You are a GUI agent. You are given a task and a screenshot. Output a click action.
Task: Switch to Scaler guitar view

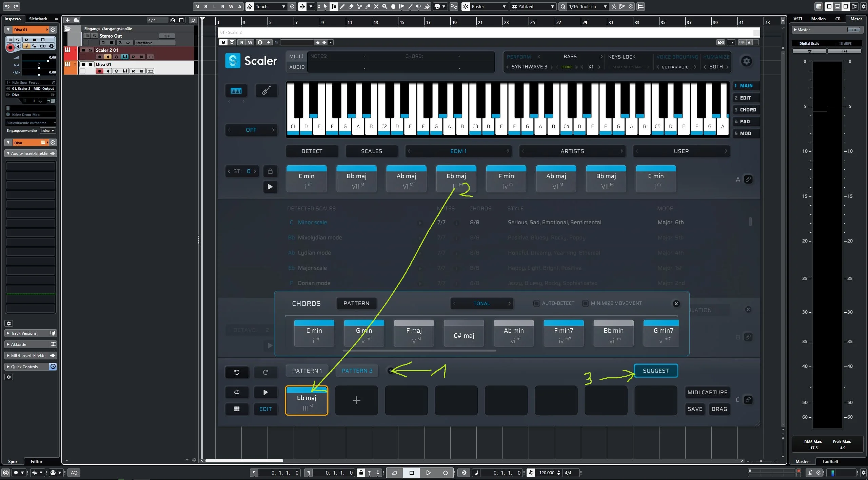point(266,90)
